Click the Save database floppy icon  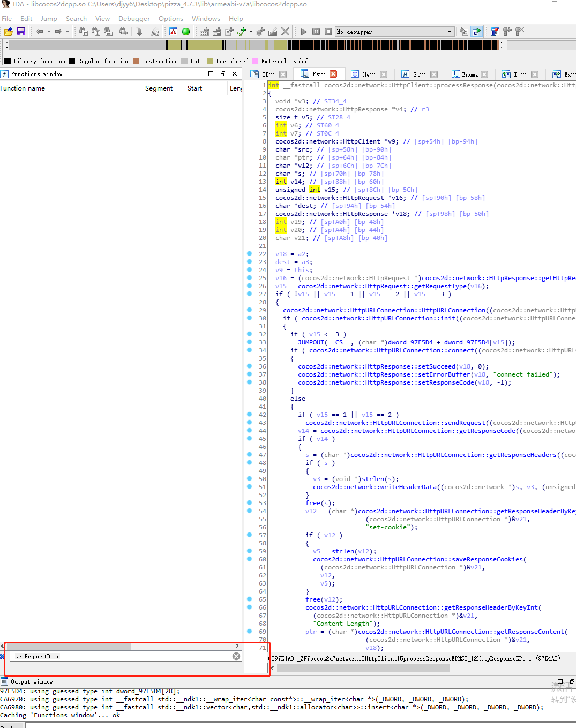point(21,32)
